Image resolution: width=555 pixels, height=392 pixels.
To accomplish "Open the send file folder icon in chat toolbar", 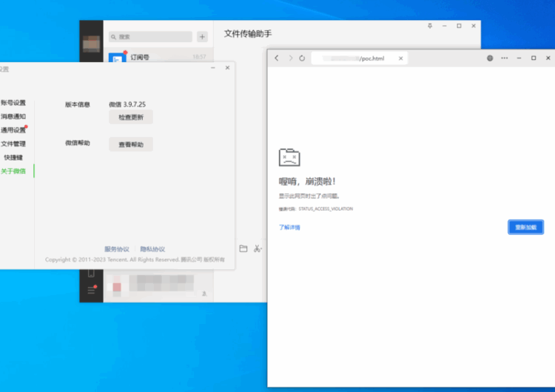I will (243, 249).
